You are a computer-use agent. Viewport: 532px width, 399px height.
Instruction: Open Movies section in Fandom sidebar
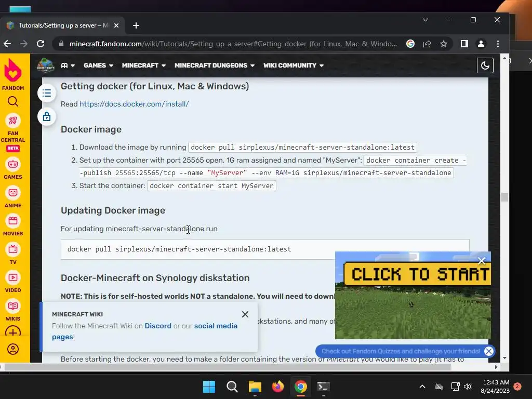click(x=13, y=225)
